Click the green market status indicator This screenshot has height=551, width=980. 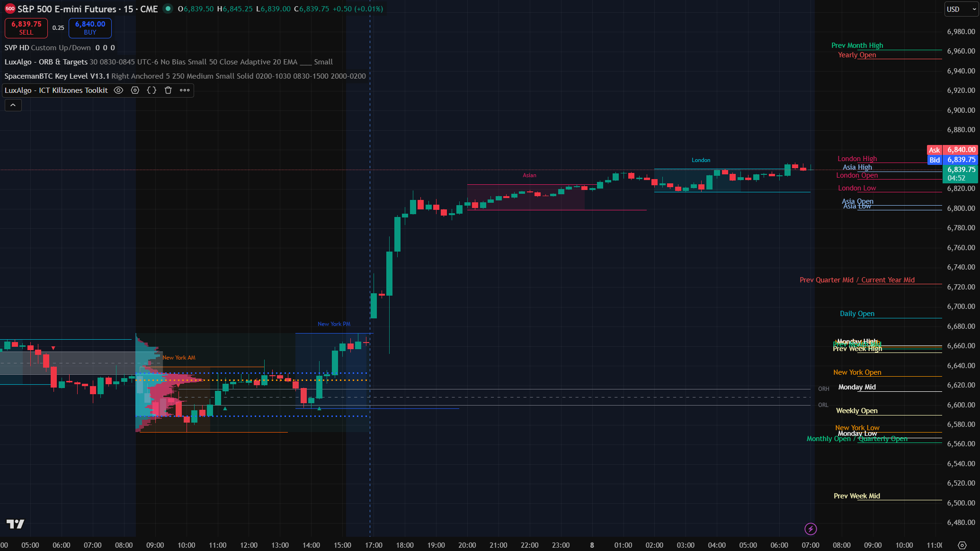pyautogui.click(x=168, y=9)
